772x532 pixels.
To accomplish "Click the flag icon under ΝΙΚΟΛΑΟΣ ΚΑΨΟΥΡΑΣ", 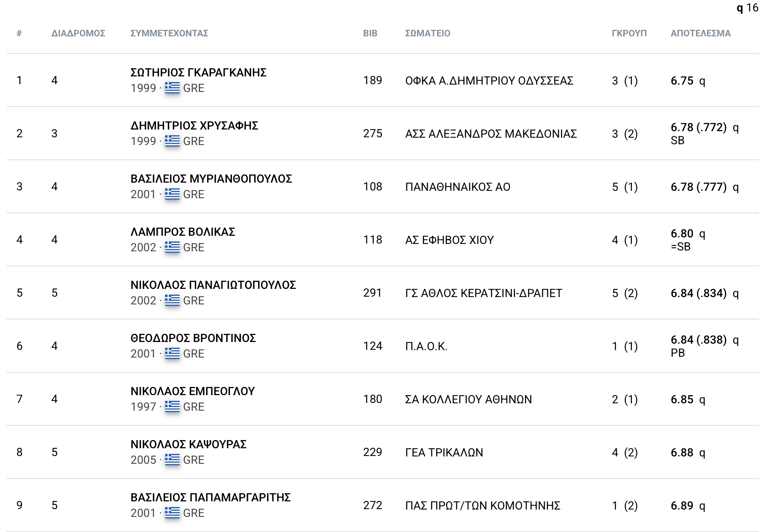I will [x=172, y=460].
